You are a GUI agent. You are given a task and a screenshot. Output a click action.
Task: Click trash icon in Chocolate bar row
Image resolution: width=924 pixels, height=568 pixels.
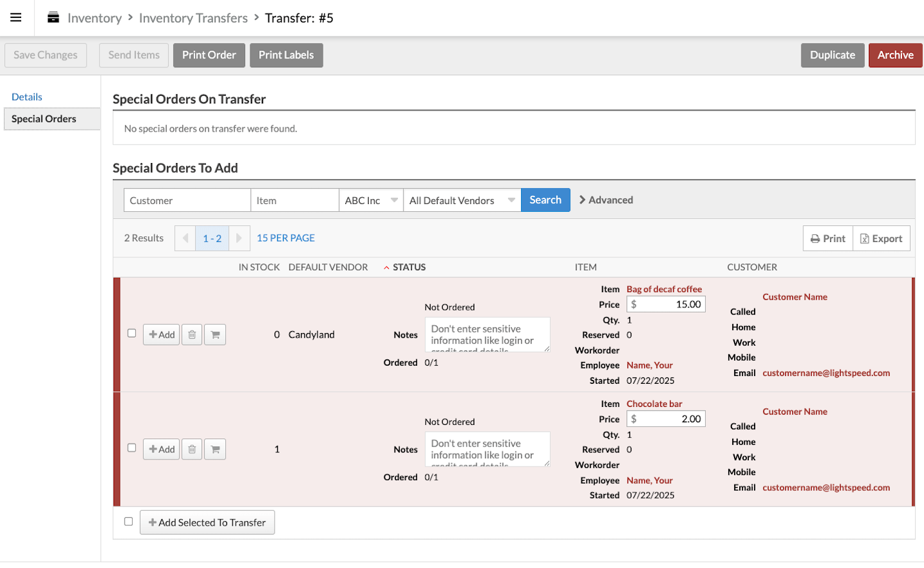point(192,449)
